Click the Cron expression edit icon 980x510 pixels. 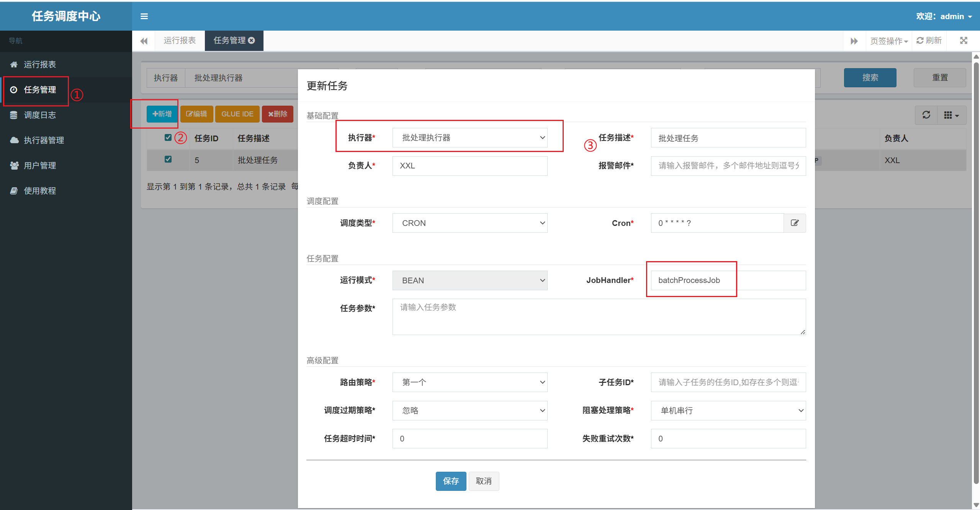click(x=795, y=223)
